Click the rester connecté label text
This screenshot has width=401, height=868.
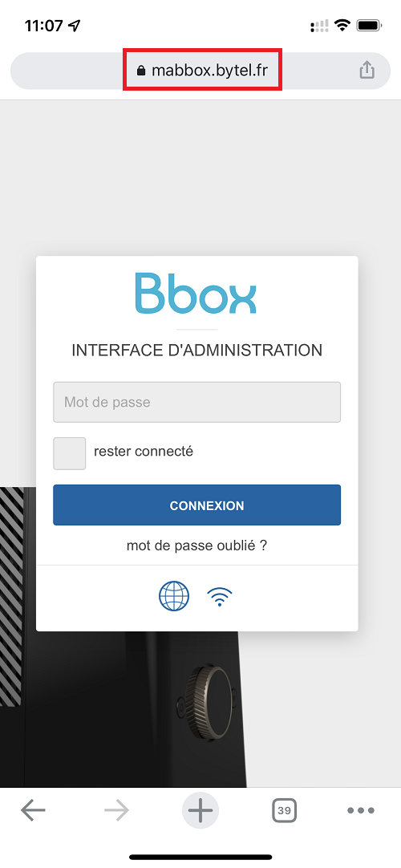pyautogui.click(x=144, y=451)
